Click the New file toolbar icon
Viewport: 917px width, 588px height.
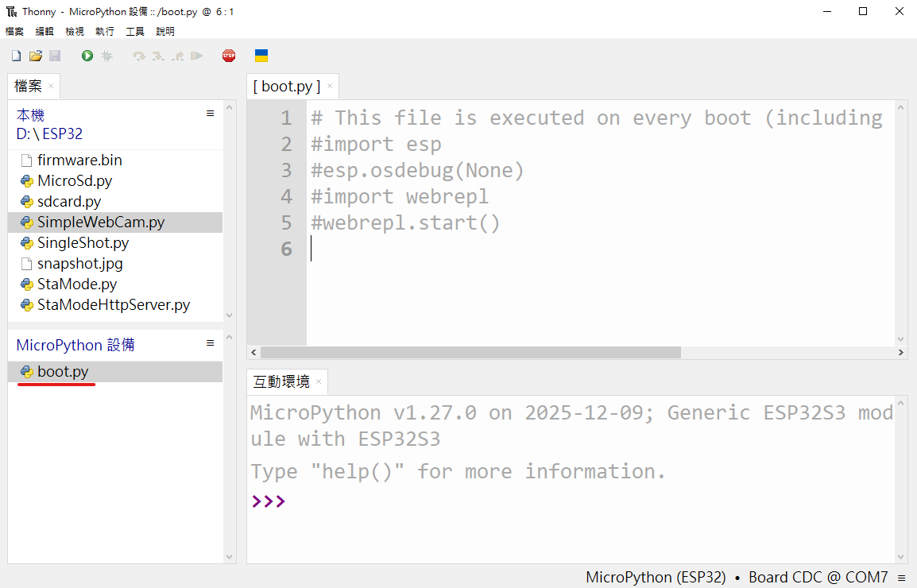(x=16, y=56)
